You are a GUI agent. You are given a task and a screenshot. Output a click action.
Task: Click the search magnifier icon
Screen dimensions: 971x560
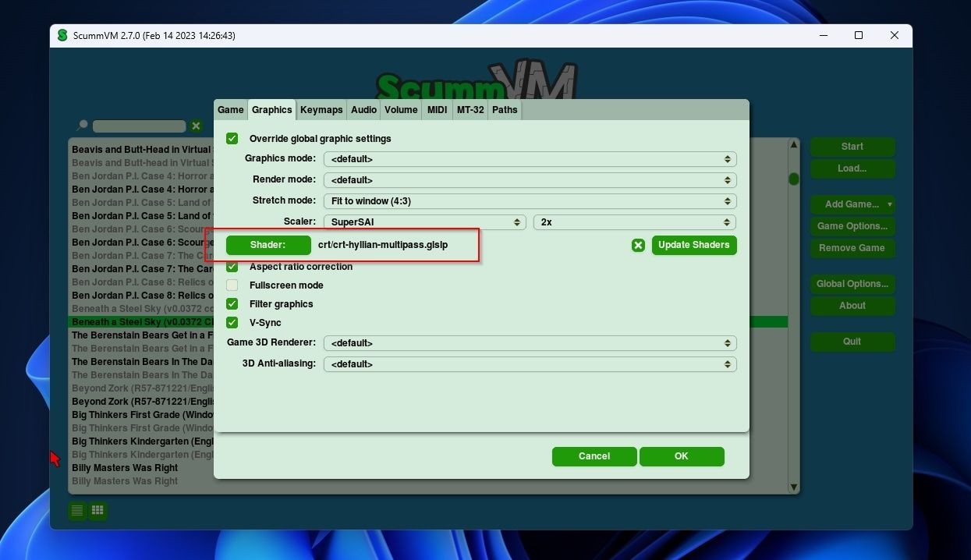click(82, 125)
